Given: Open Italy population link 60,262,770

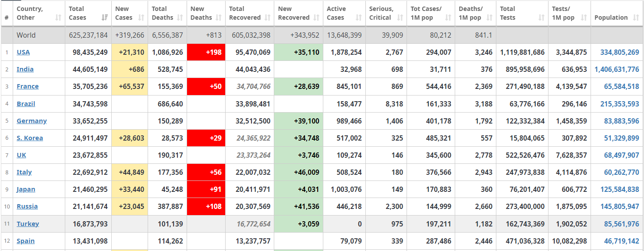Looking at the screenshot, I should point(621,172).
